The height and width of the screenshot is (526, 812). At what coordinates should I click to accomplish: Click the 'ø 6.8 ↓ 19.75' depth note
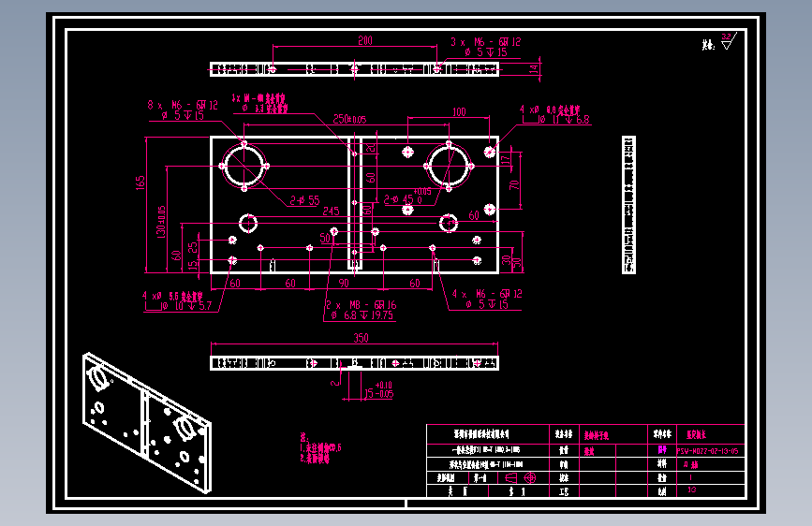click(x=362, y=315)
